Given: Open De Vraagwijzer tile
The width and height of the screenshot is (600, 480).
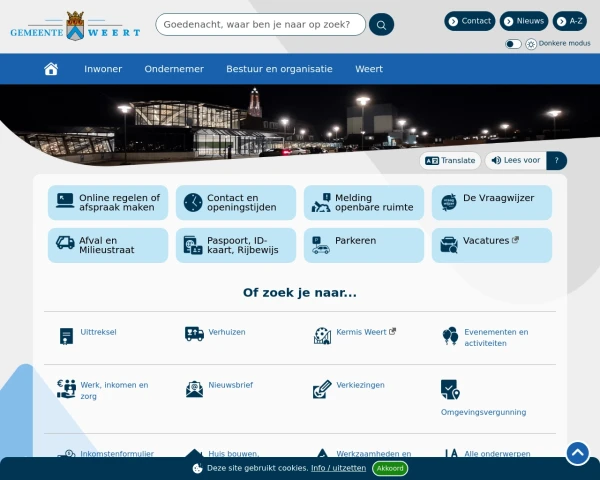Looking at the screenshot, I should [x=492, y=202].
